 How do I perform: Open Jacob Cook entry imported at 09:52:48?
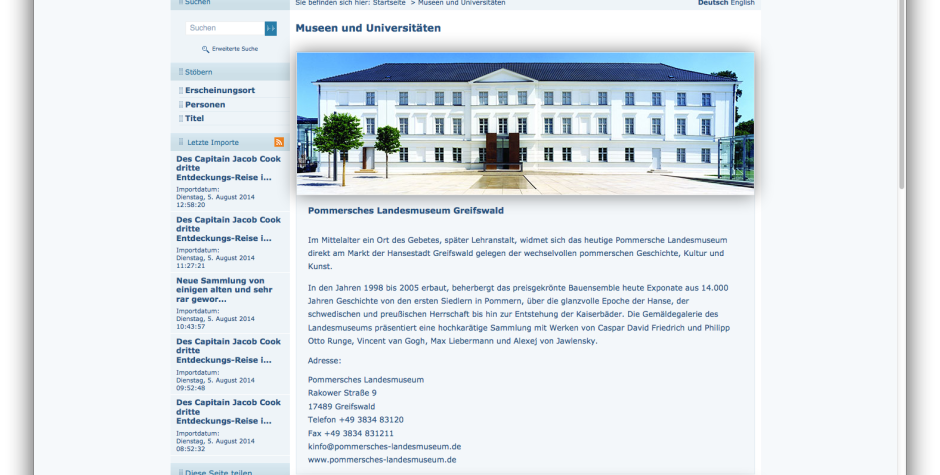[228, 351]
